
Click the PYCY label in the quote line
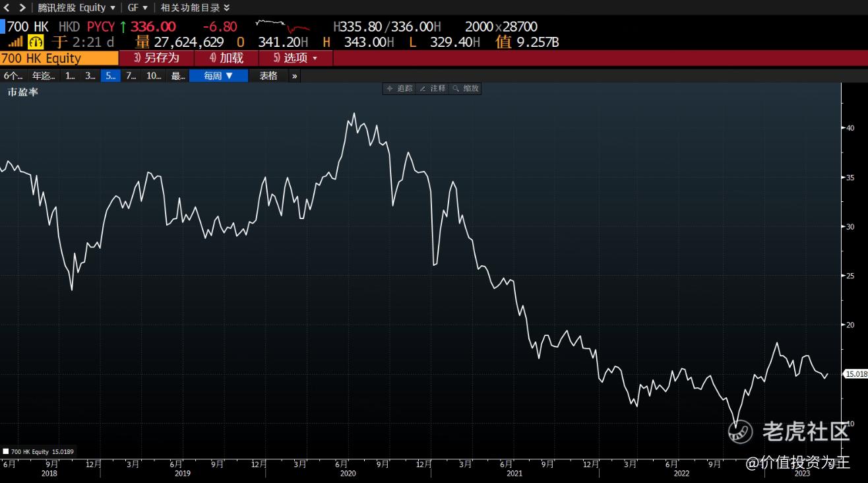point(101,27)
